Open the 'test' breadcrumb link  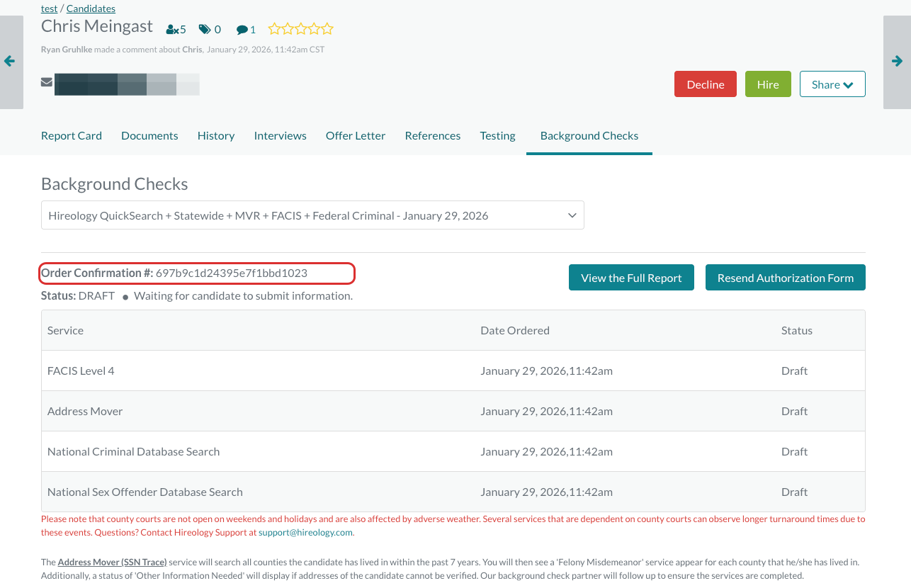[x=49, y=9]
